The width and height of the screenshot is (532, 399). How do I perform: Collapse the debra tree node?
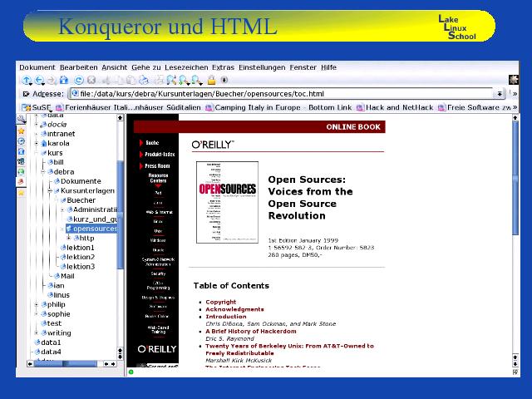coord(43,172)
